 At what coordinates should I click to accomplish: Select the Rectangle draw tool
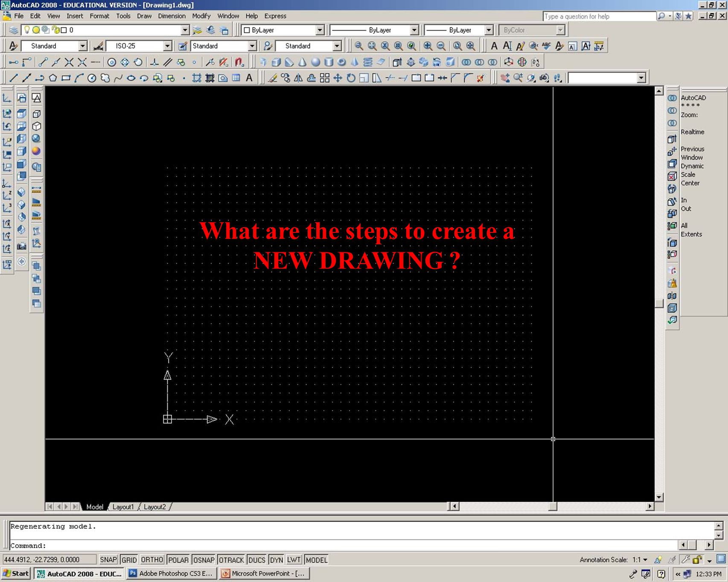[66, 78]
